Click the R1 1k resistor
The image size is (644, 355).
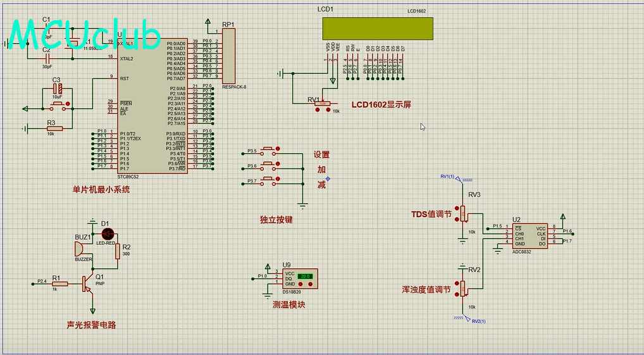[56, 283]
